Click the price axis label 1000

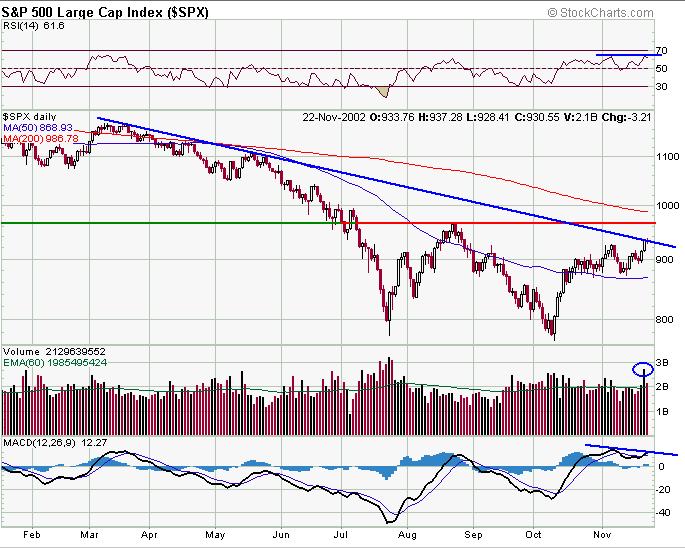click(x=668, y=205)
